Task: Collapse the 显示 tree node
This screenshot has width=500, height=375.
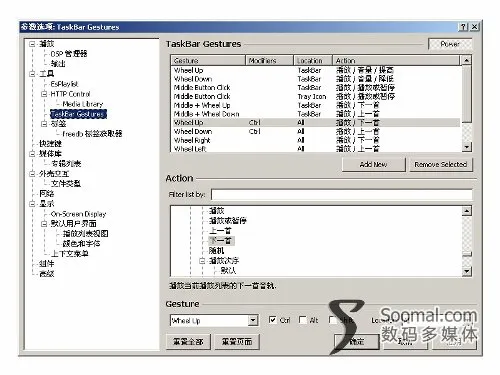Action: 32,204
